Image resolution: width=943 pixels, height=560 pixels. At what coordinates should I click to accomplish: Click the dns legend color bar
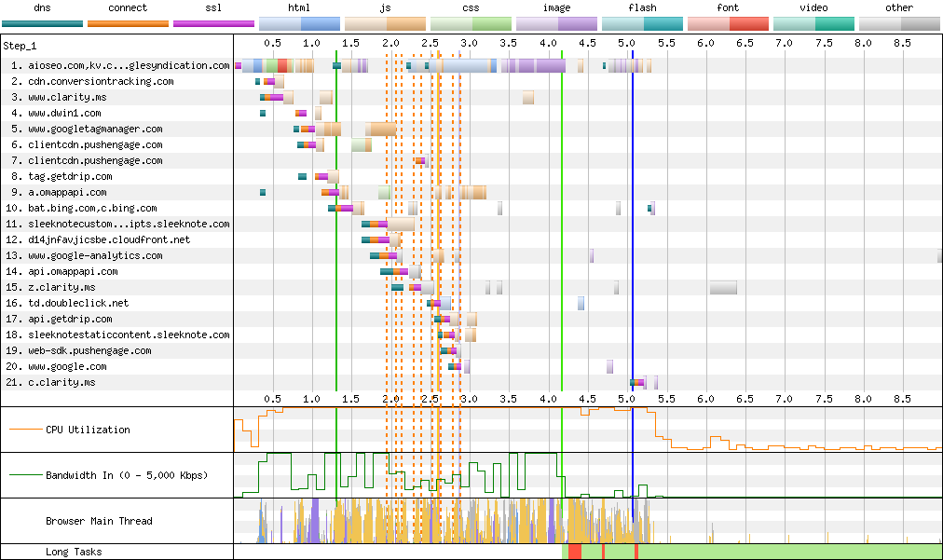42,23
